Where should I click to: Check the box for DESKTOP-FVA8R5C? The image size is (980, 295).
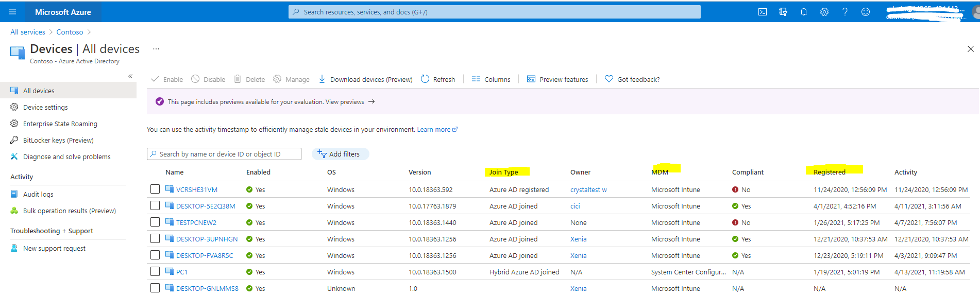pos(155,255)
